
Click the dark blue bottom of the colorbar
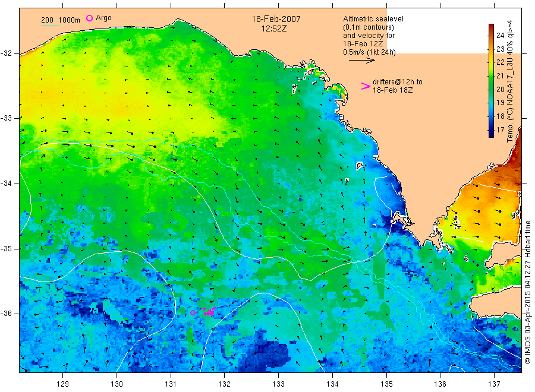[492, 134]
